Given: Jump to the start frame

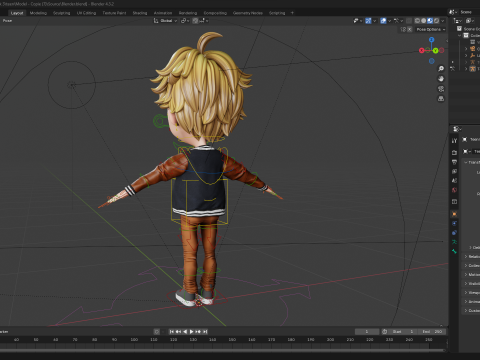Looking at the screenshot, I should pos(172,331).
